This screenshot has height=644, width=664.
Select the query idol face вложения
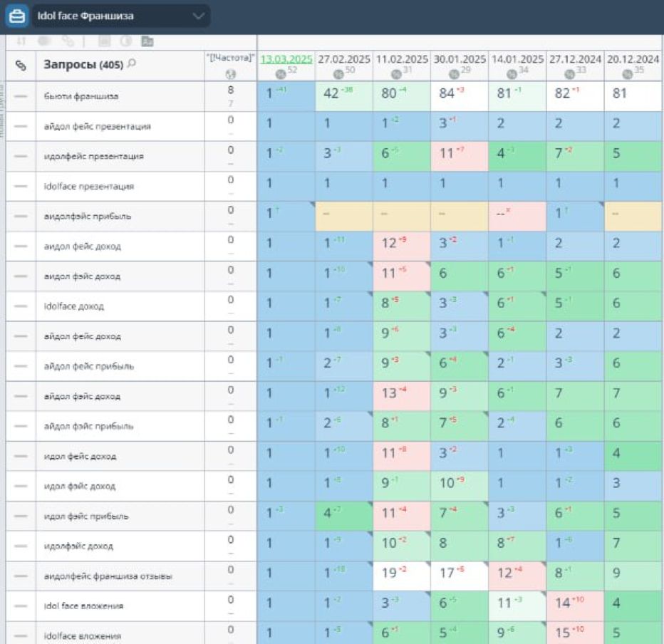[83, 606]
